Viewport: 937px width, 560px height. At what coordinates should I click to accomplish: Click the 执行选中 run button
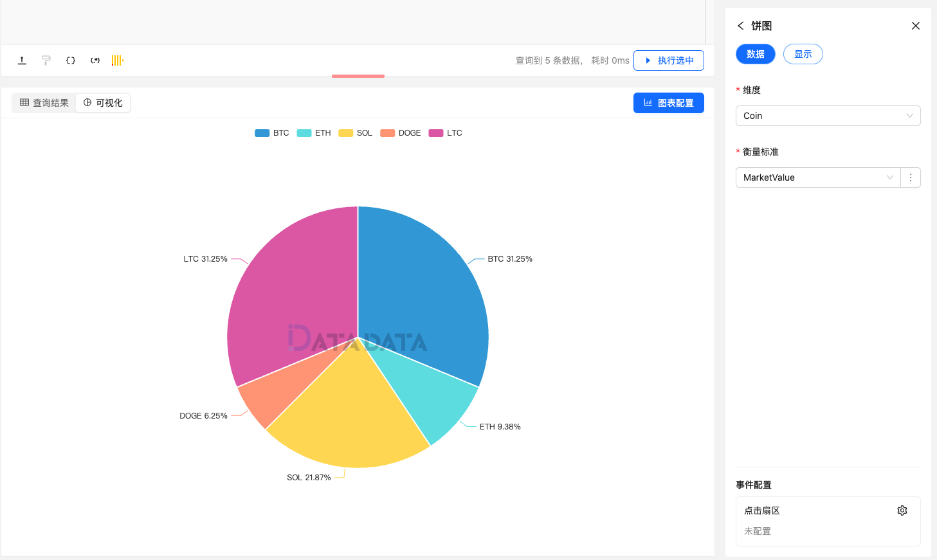pos(669,60)
